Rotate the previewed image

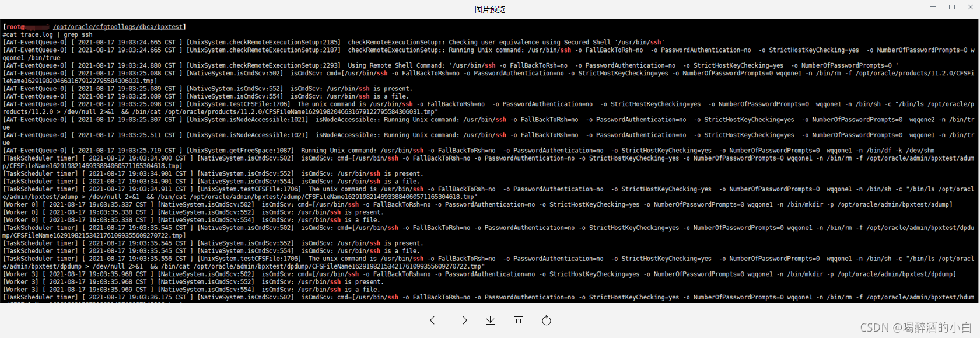pyautogui.click(x=547, y=320)
